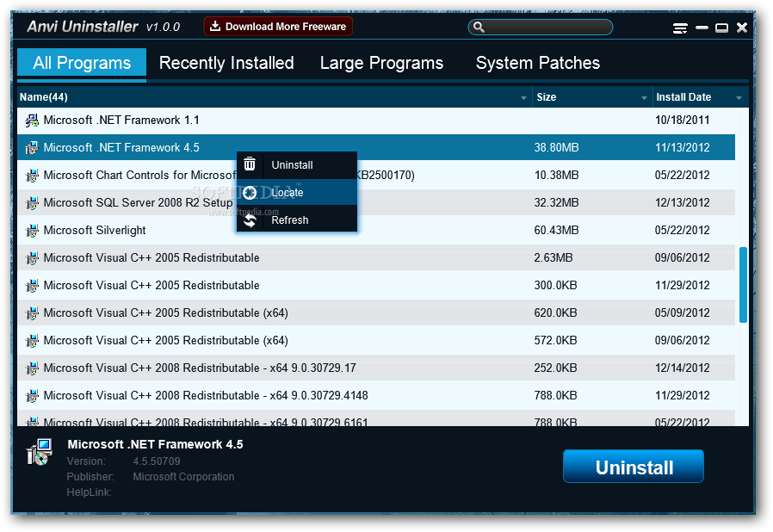Click the Microsoft Silverlight row icon
This screenshot has width=773, height=532.
point(32,230)
